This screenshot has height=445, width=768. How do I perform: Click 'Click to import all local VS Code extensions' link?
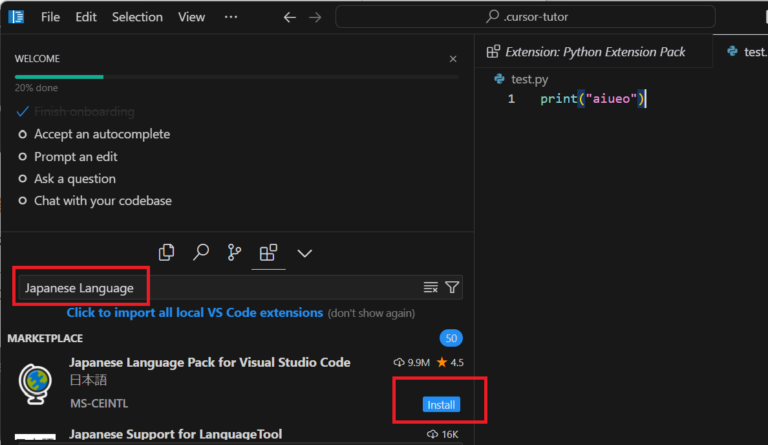coord(195,313)
